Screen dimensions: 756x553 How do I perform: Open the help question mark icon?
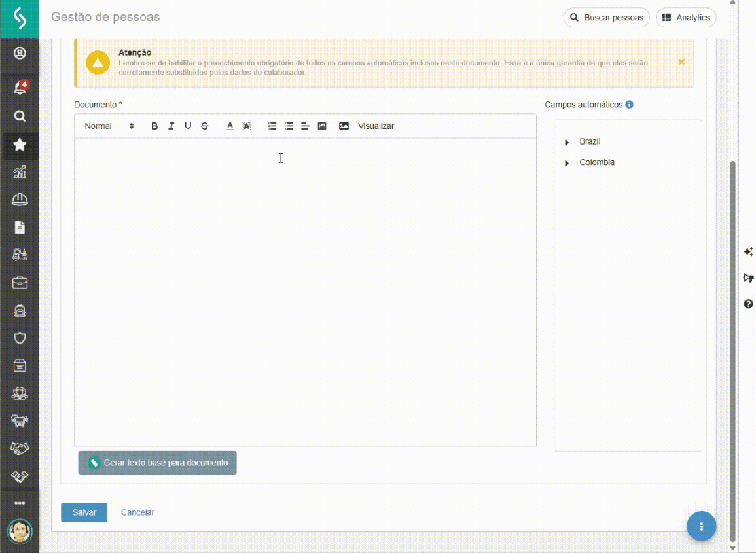point(748,304)
